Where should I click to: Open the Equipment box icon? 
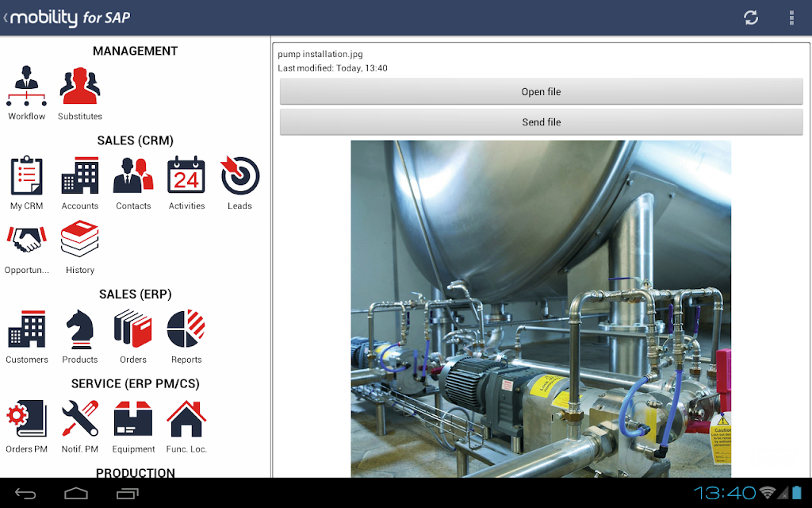pyautogui.click(x=133, y=419)
